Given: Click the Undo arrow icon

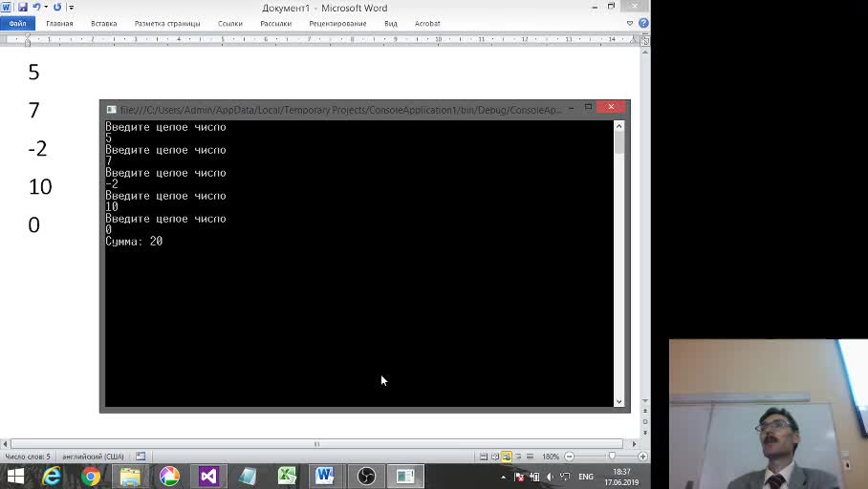Looking at the screenshot, I should (x=36, y=8).
